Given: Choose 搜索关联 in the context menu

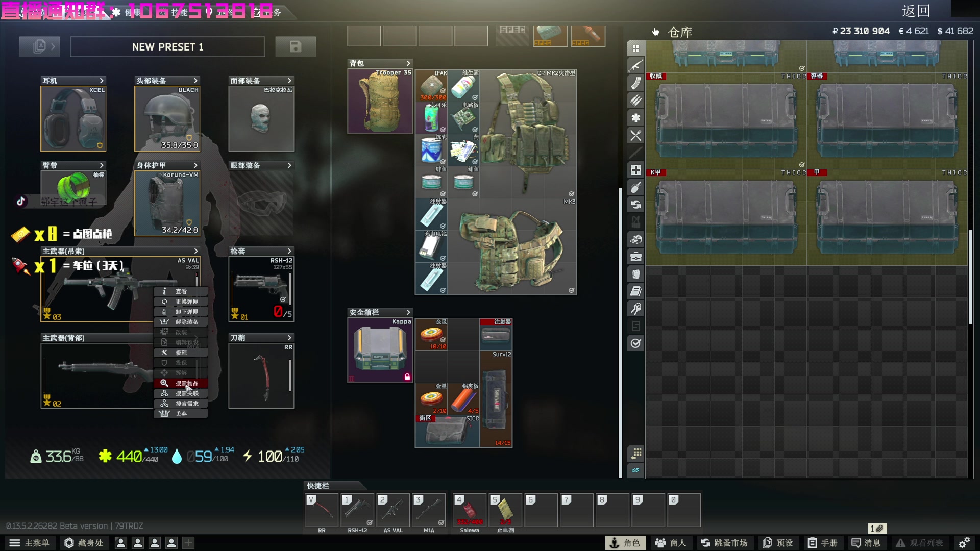Looking at the screenshot, I should pyautogui.click(x=181, y=393).
